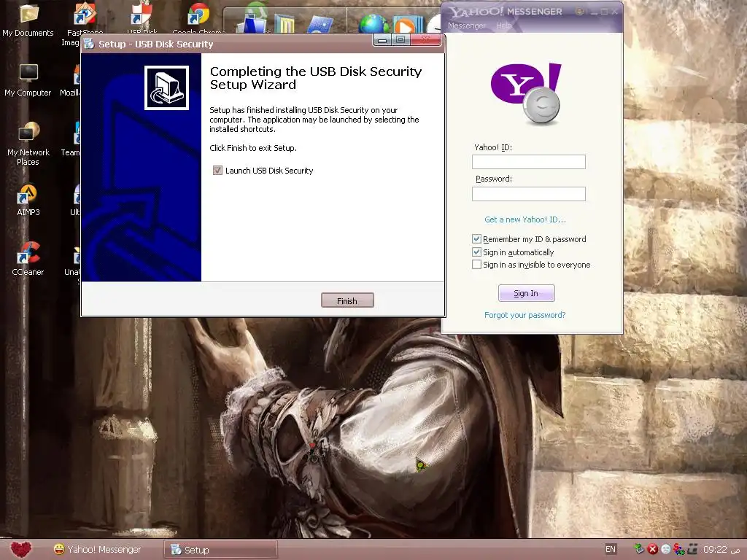Click the USB Disk Security wizard computer image
This screenshot has width=747, height=560.
point(167,87)
